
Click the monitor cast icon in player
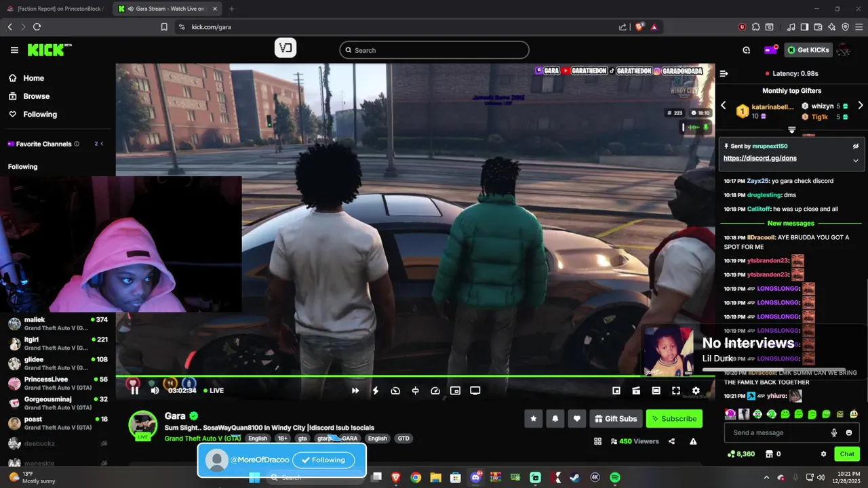click(475, 390)
